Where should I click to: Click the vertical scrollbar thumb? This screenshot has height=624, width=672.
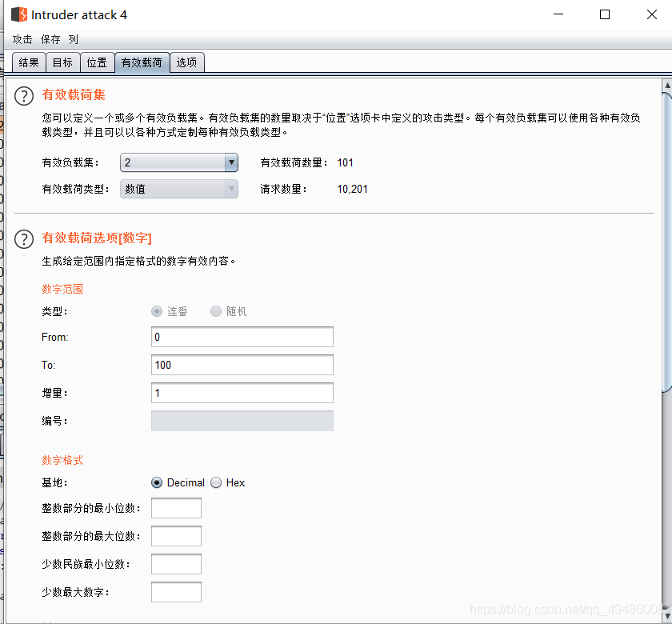click(x=667, y=242)
